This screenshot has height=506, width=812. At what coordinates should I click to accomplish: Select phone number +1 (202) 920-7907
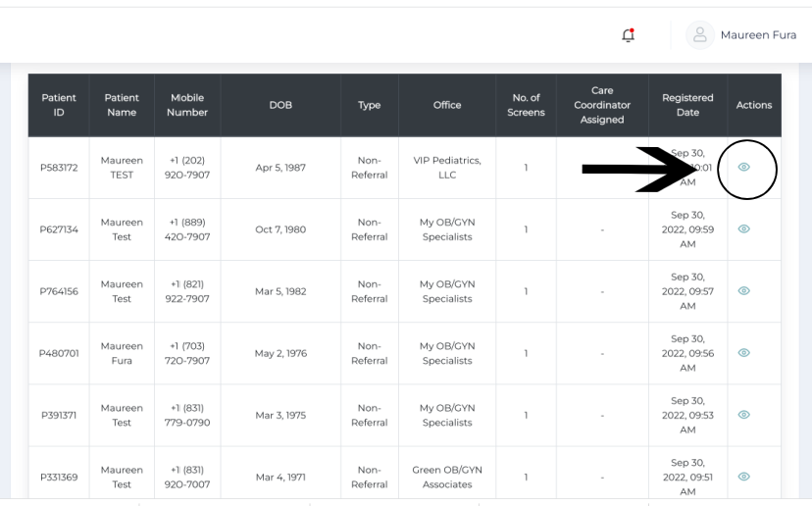187,168
